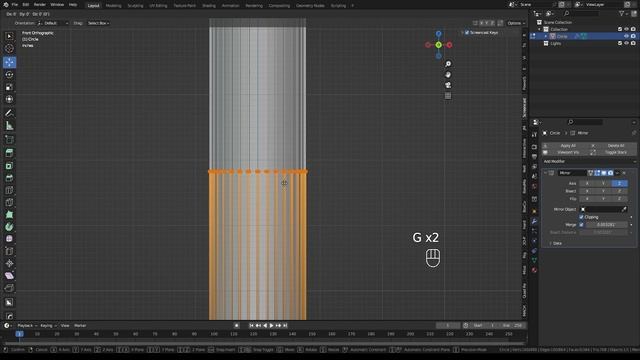The height and width of the screenshot is (360, 640).
Task: Click green Y axis on navigation gizmo
Action: point(438,45)
